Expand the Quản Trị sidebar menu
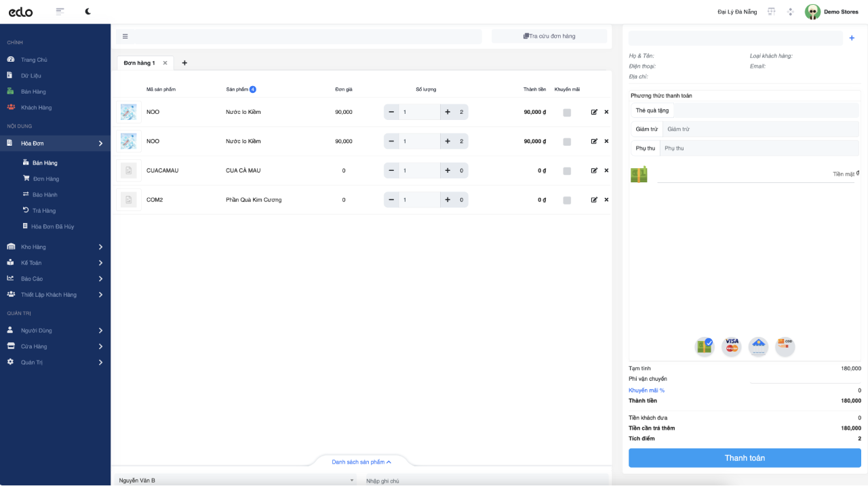 (55, 363)
